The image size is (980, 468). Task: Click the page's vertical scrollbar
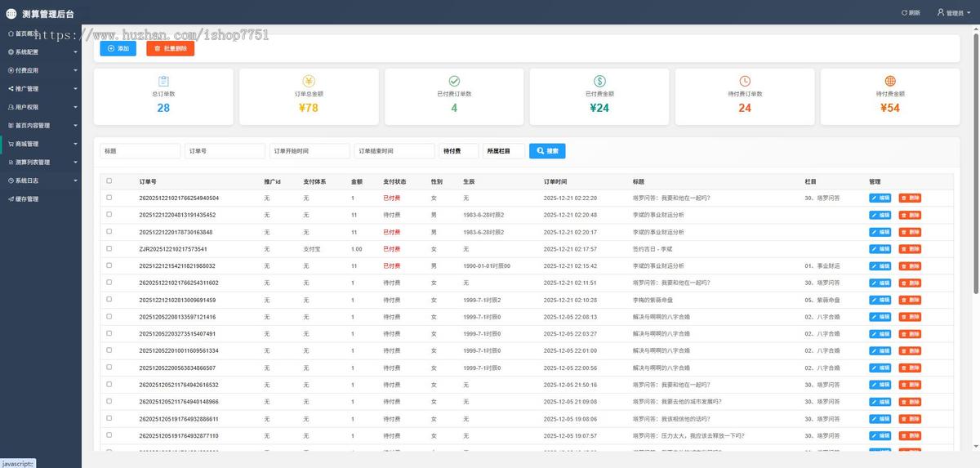pyautogui.click(x=976, y=163)
